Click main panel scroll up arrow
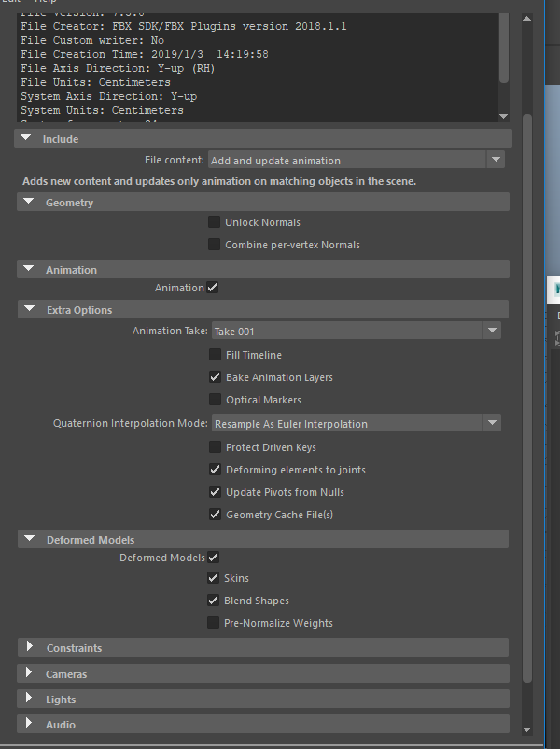The width and height of the screenshot is (560, 749). tap(527, 19)
